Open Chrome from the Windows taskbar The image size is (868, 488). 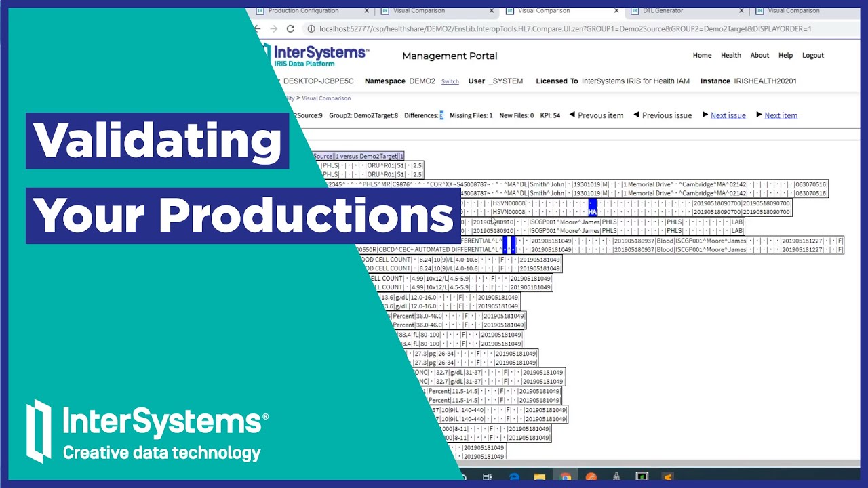click(565, 476)
